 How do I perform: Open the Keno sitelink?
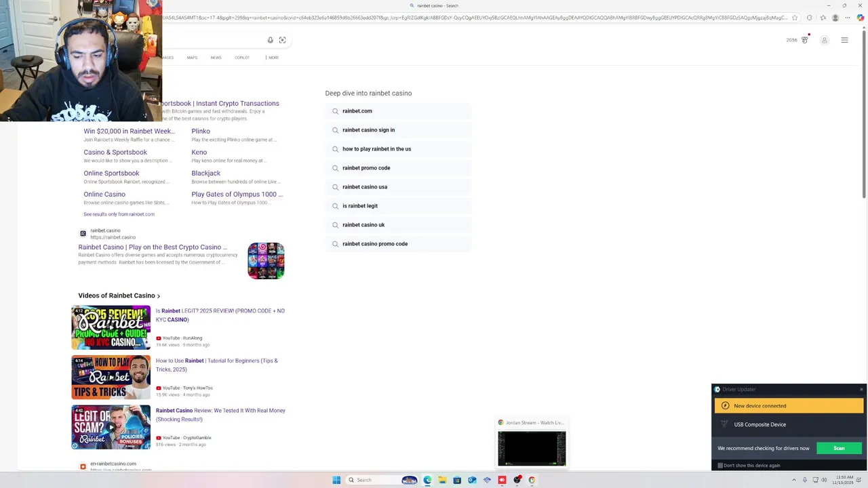pos(199,152)
